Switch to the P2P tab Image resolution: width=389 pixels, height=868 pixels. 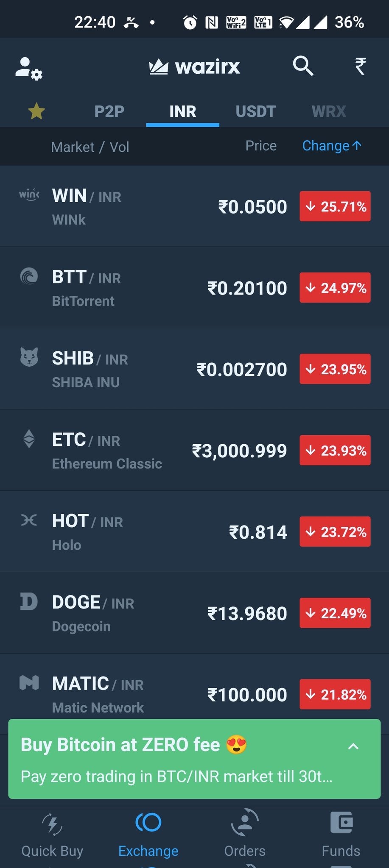click(x=109, y=111)
